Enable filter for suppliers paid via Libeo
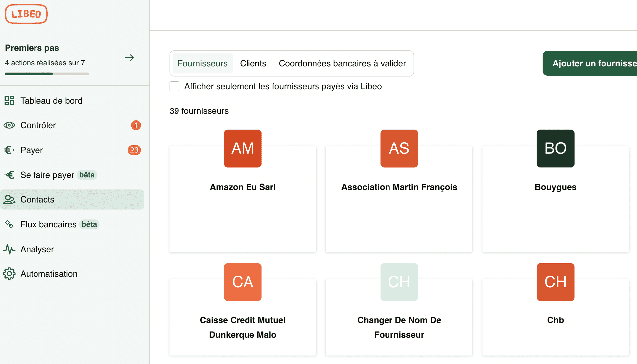637x364 pixels. (175, 86)
